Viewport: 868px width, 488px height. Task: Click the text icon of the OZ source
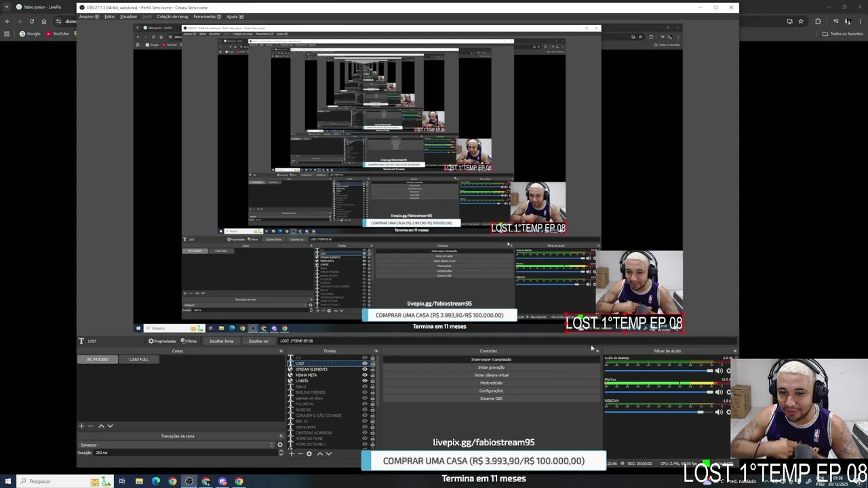(290, 357)
